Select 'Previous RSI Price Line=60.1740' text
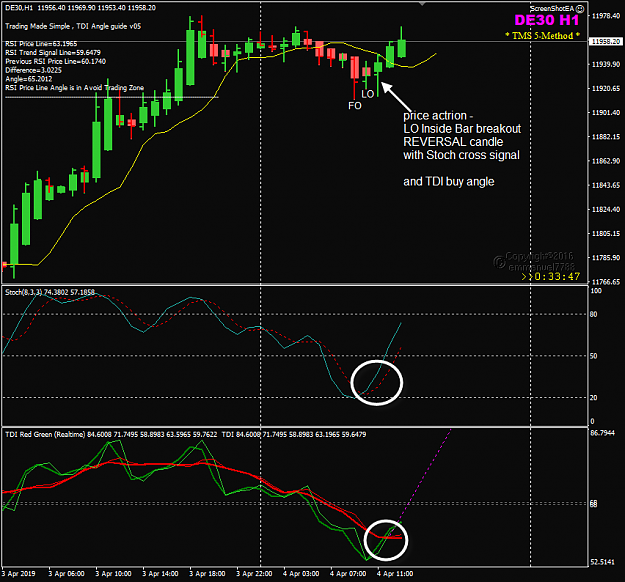This screenshot has height=582, width=625. pyautogui.click(x=55, y=61)
